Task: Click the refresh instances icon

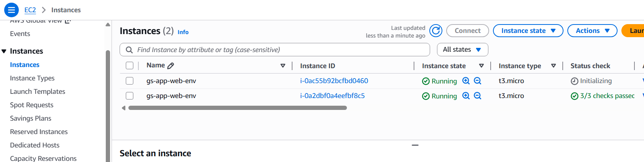Action: click(x=436, y=31)
